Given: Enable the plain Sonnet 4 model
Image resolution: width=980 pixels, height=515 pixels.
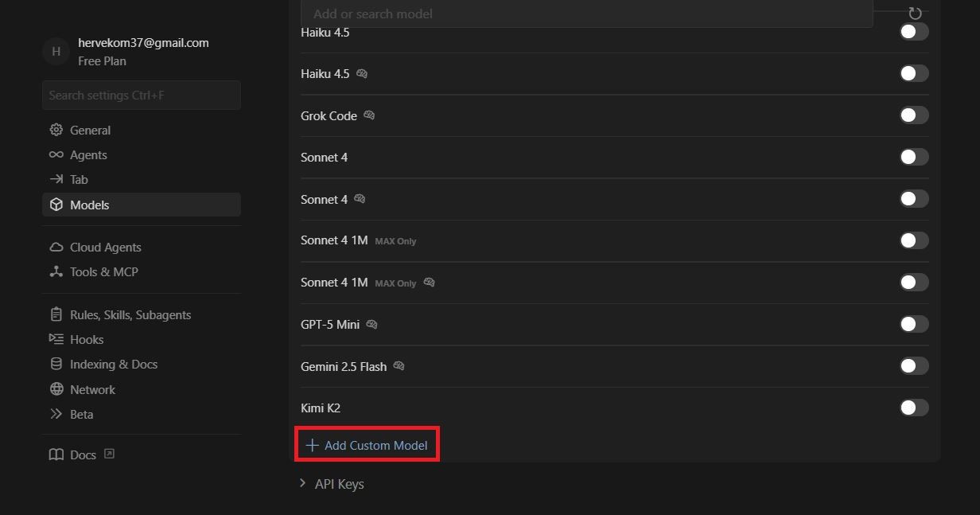Looking at the screenshot, I should [914, 157].
